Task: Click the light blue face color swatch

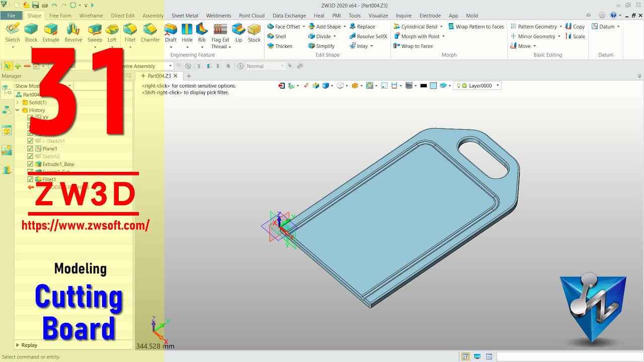Action: 433,86
